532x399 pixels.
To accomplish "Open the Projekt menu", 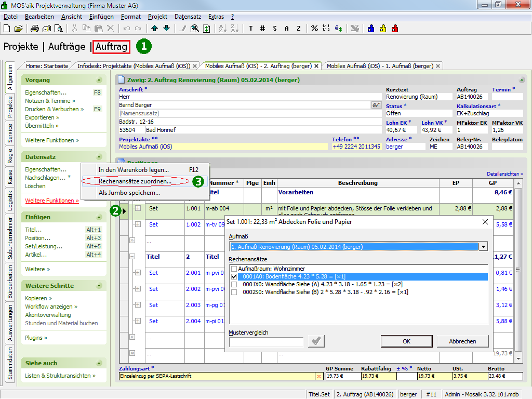I will pos(157,17).
